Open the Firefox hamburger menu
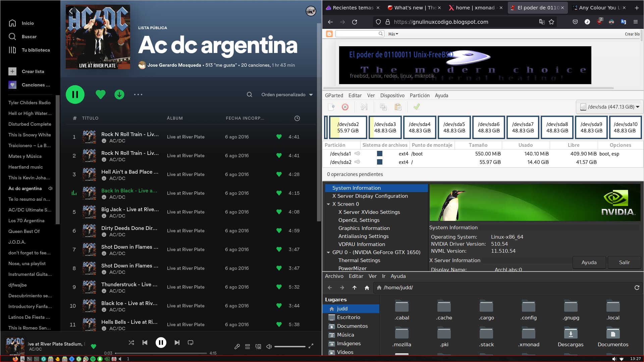 [635, 22]
